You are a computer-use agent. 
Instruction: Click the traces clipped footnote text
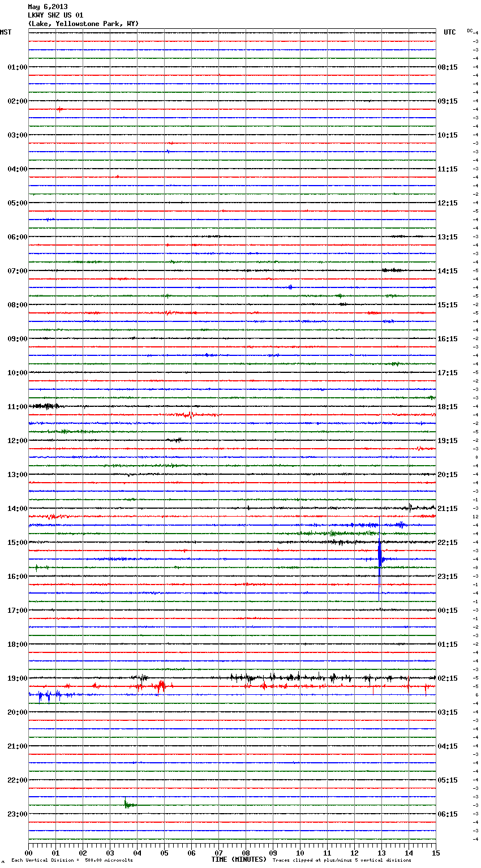pyautogui.click(x=342, y=860)
